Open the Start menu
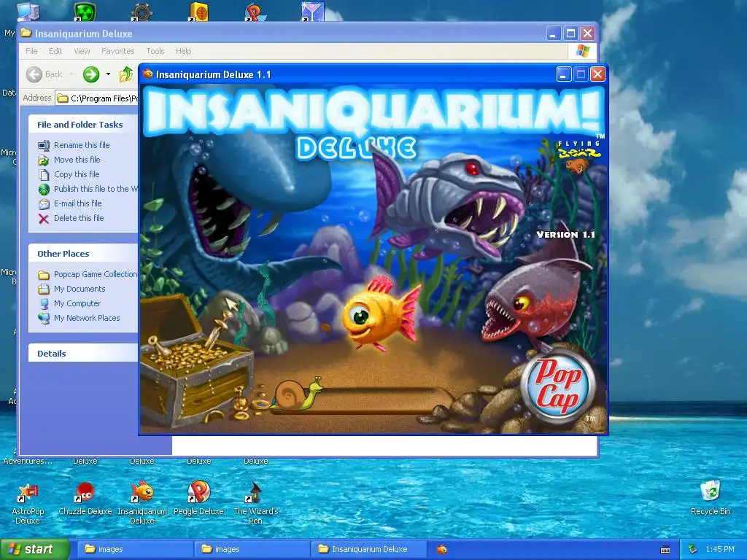The width and height of the screenshot is (747, 560). coord(34,549)
